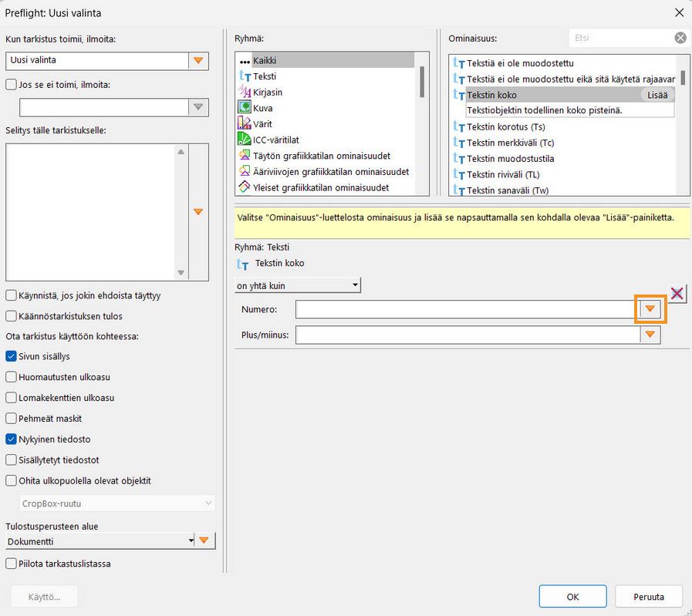Select 'Kuva' group entry
The width and height of the screenshot is (692, 616).
click(262, 108)
